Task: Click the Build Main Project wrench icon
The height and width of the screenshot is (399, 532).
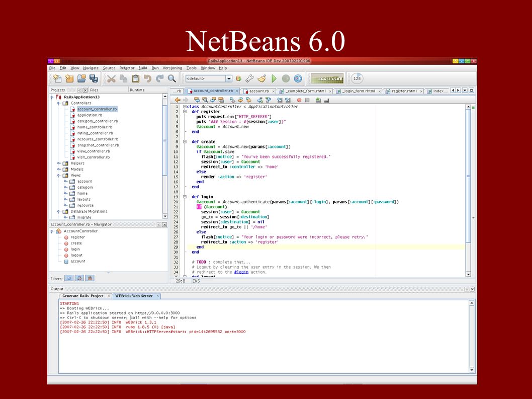Action: click(249, 79)
